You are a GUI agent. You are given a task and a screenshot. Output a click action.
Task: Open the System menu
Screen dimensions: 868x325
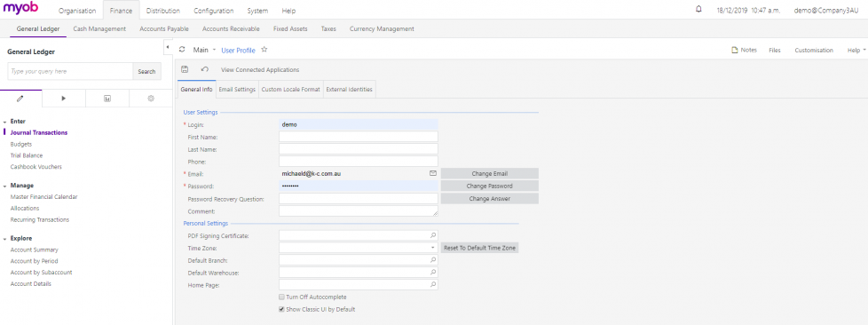[x=258, y=11]
